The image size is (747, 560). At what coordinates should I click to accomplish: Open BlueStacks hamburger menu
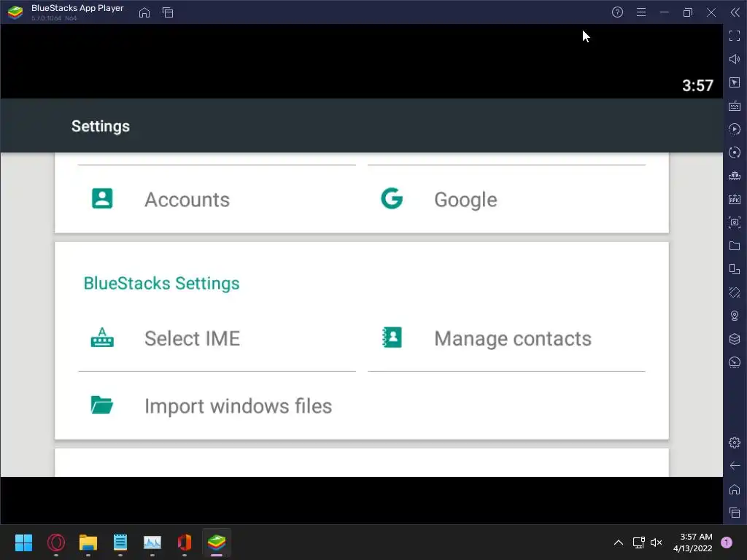[x=641, y=12]
